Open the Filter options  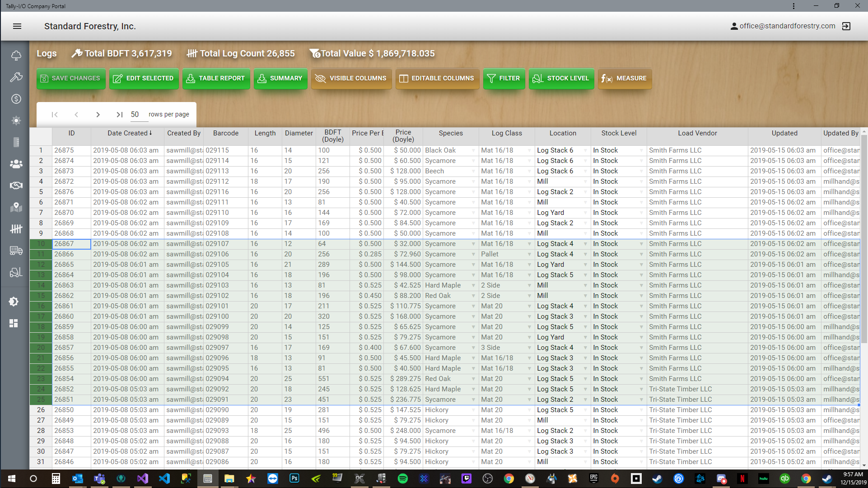point(504,79)
